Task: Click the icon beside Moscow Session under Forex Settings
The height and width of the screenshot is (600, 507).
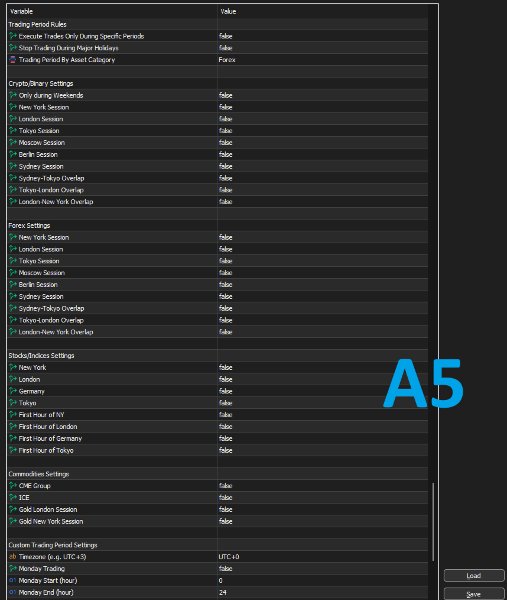Action: 13,272
